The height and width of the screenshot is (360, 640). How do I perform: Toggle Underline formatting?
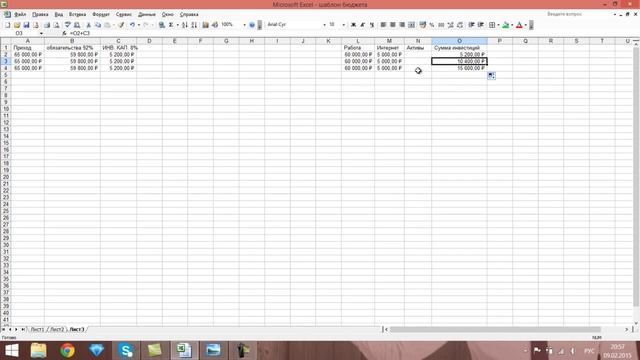(372, 25)
